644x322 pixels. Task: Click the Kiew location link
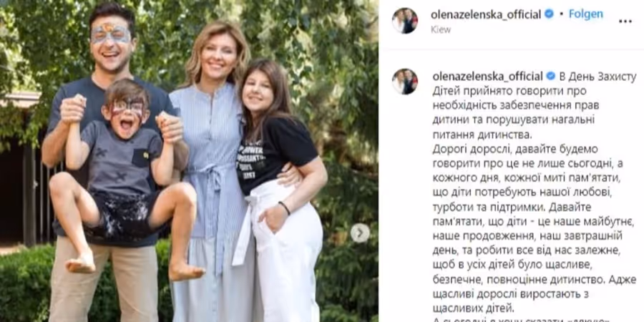(x=441, y=29)
